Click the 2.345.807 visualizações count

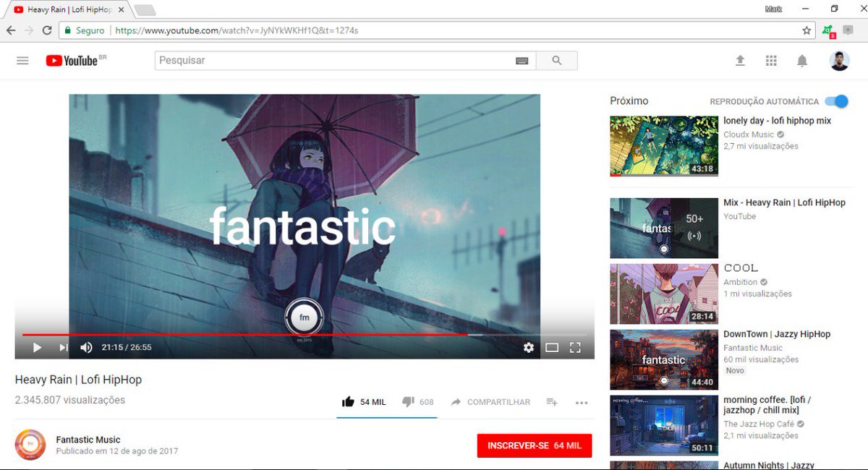point(70,400)
